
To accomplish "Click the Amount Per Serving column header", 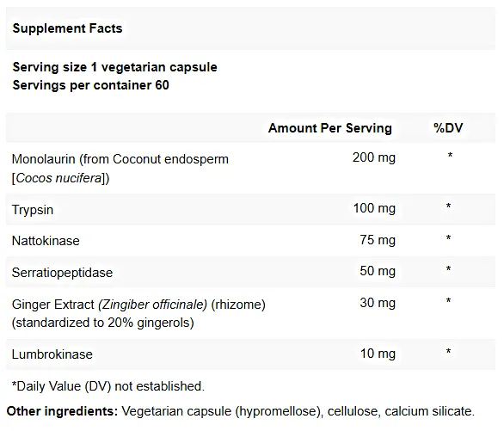I will [x=330, y=128].
